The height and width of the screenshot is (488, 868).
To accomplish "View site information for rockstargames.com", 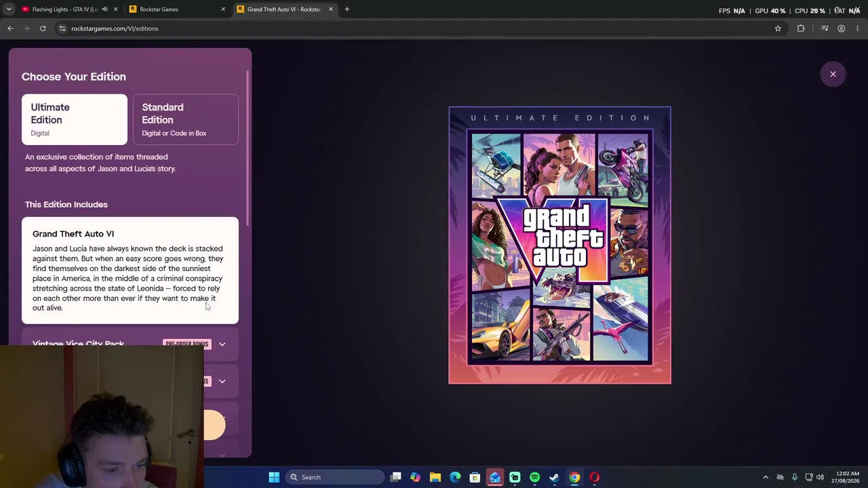I will (62, 28).
